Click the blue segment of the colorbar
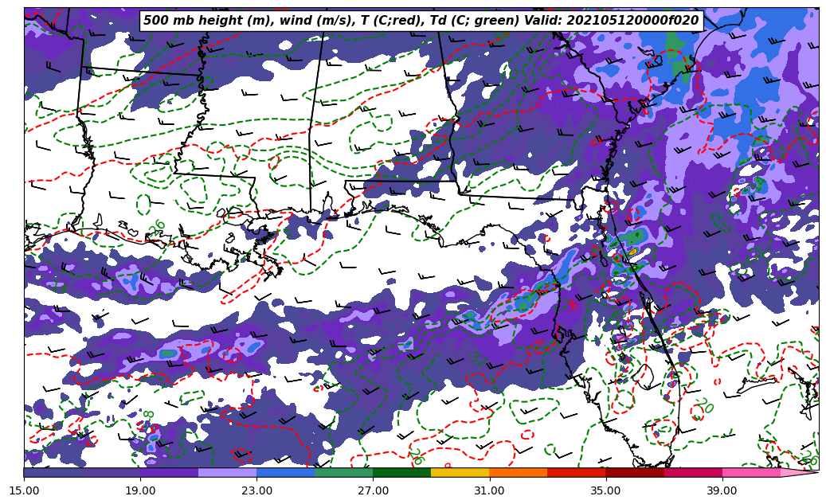Viewport: 826px width, 504px height. 285,472
